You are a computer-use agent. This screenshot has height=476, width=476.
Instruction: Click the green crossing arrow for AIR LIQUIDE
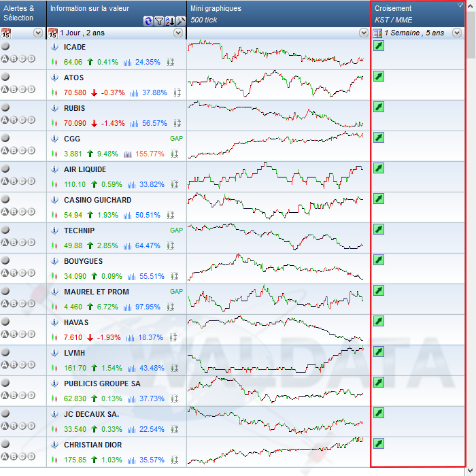tap(379, 168)
